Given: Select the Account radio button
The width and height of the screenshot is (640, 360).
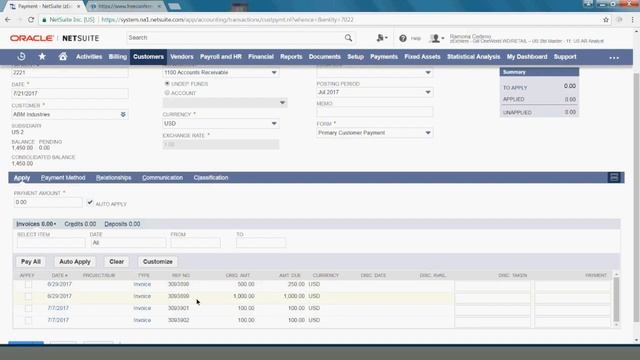Looking at the screenshot, I should pyautogui.click(x=167, y=93).
